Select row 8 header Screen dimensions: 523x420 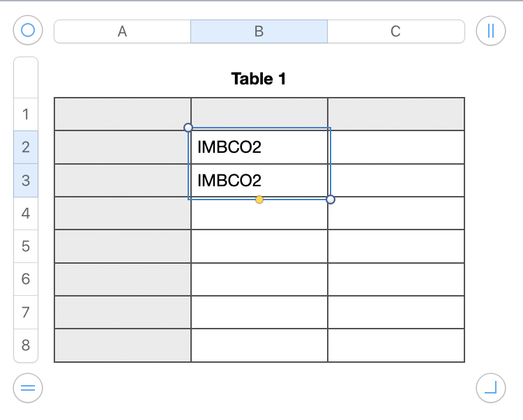[26, 345]
